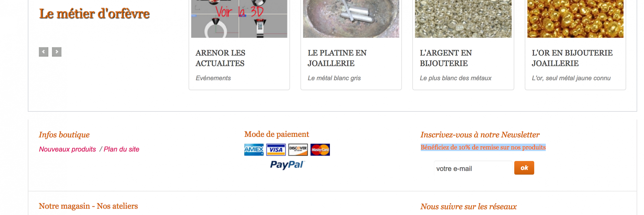Click the next carousel arrow

tap(57, 52)
